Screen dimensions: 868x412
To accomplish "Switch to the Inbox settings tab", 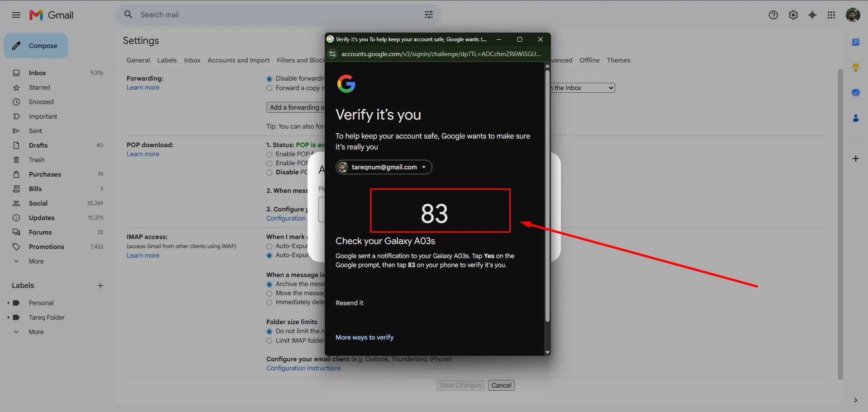I will pos(192,60).
